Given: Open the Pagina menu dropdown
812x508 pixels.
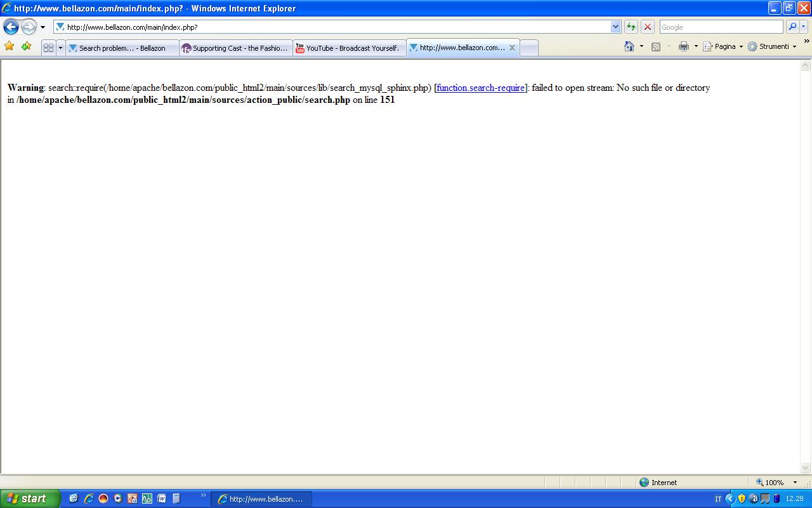Looking at the screenshot, I should 723,46.
